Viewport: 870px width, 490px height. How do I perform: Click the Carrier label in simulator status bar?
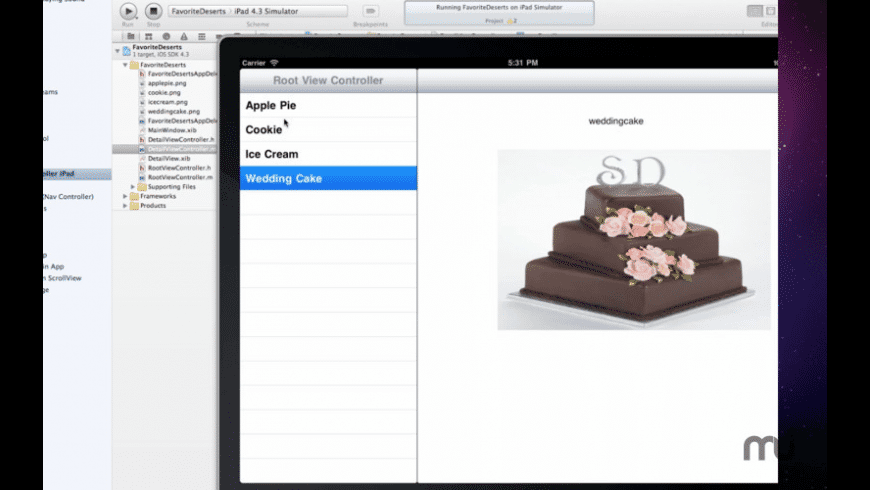pyautogui.click(x=254, y=63)
